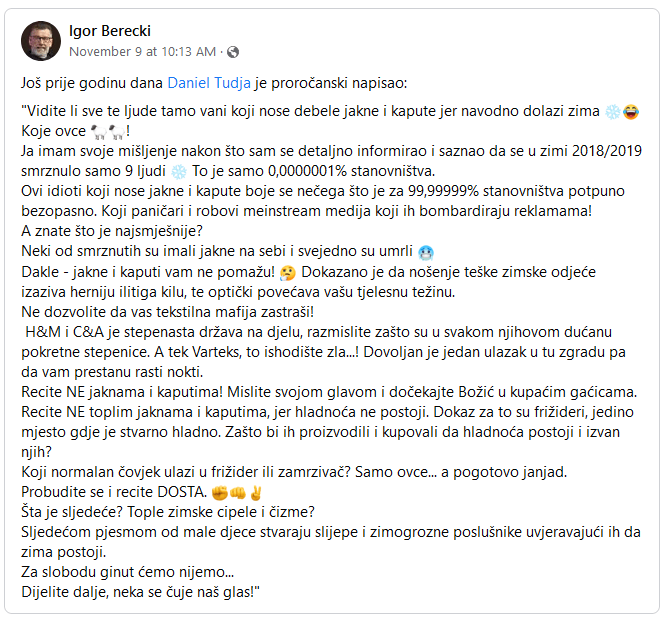
Task: Open the November 9 timestamp link
Action: 143,51
